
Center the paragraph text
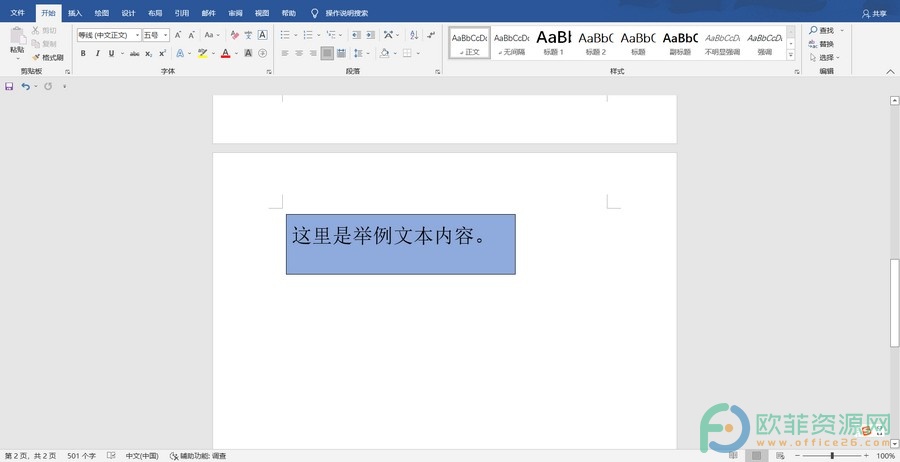298,53
